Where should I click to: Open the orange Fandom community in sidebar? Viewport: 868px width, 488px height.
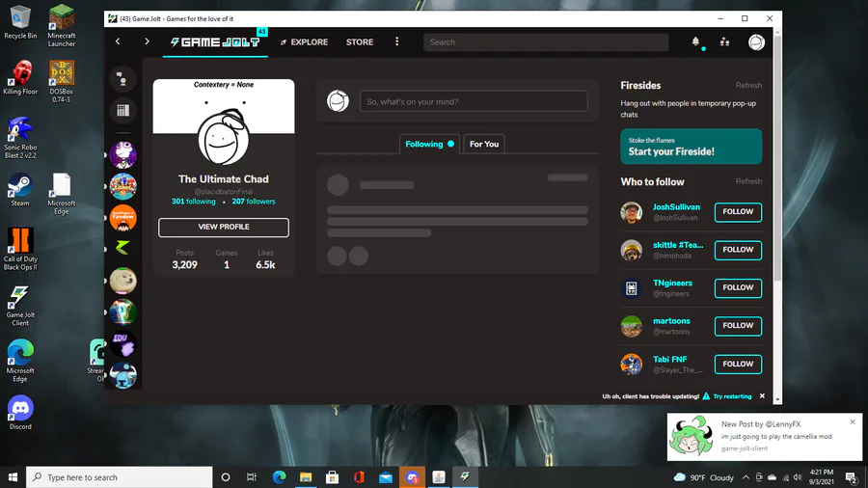(122, 217)
